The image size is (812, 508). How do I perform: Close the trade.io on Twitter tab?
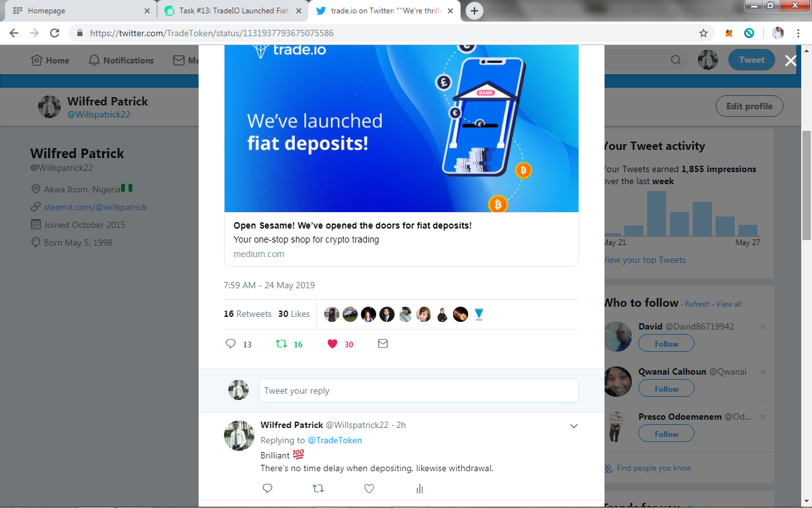pyautogui.click(x=450, y=11)
